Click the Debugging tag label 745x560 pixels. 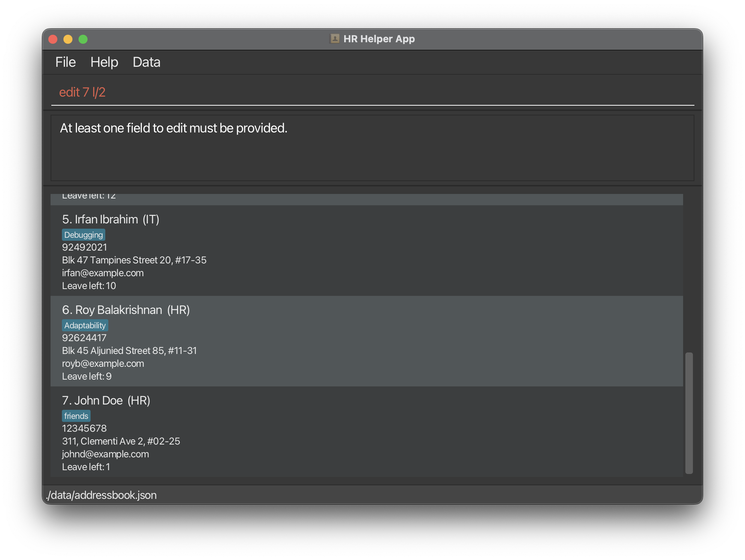coord(83,235)
